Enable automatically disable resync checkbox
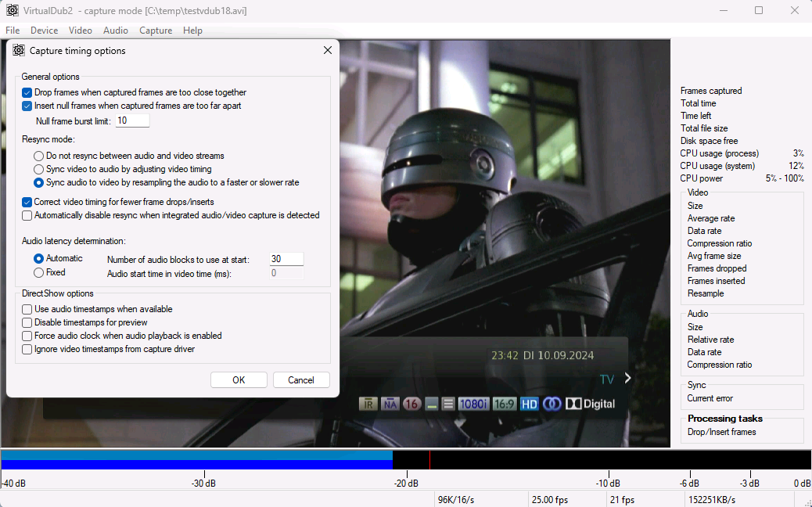This screenshot has height=507, width=812. pyautogui.click(x=27, y=215)
